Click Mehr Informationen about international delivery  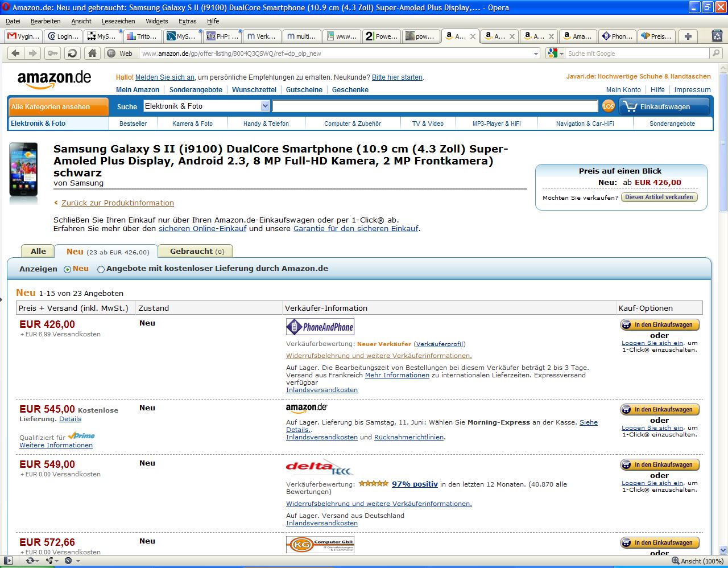coord(397,375)
